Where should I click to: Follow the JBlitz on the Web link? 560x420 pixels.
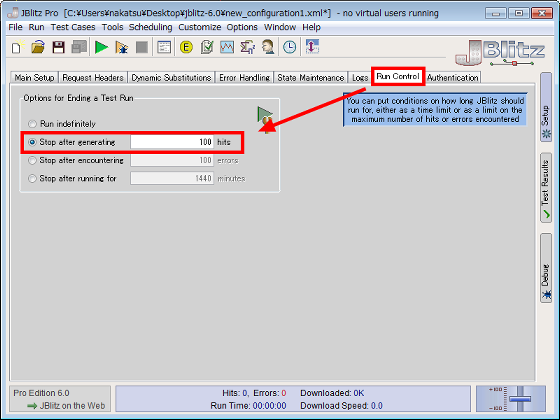(66, 406)
